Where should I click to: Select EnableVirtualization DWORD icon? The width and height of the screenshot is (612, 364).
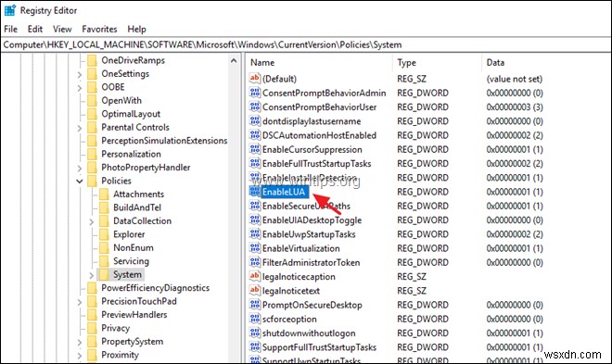pyautogui.click(x=254, y=248)
